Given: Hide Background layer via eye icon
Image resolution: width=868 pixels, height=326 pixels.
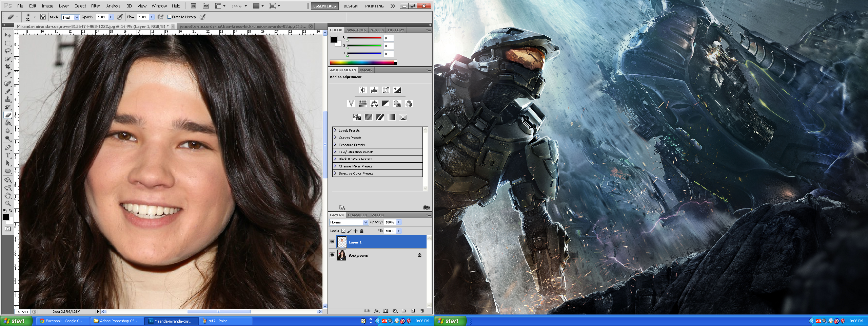Looking at the screenshot, I should (x=332, y=255).
